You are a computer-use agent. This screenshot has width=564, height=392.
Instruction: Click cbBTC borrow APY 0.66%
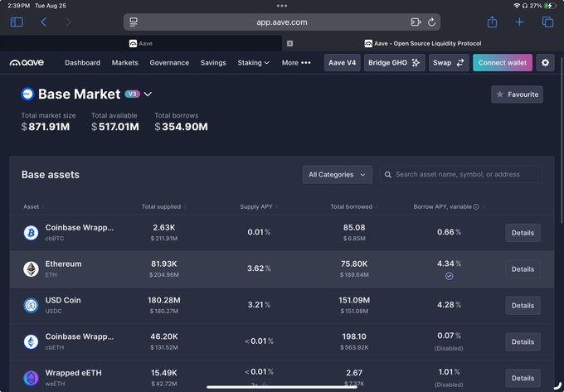pos(449,232)
